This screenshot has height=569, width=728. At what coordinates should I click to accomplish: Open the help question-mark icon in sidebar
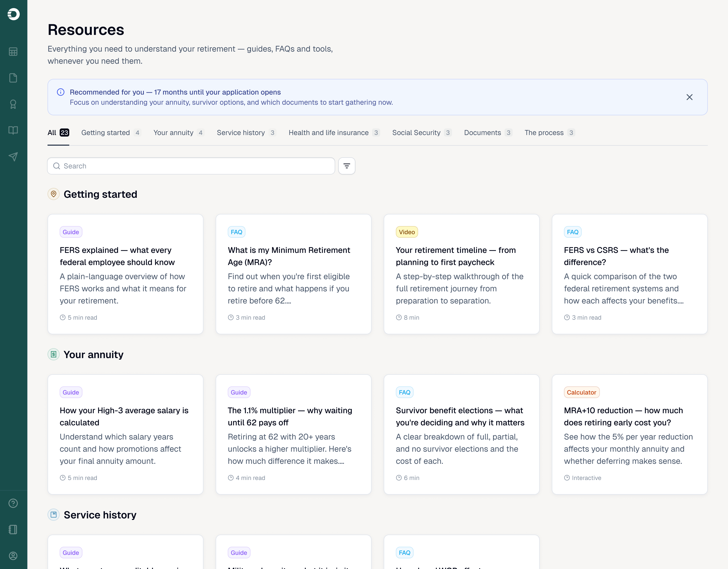[13, 503]
